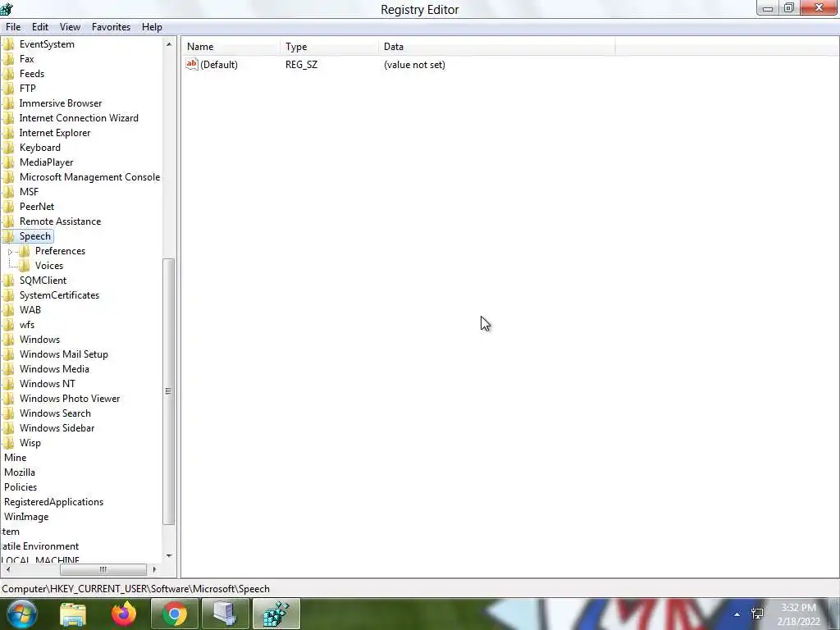Screen dimensions: 840x630
Task: Select the Policies registry key
Action: pos(21,487)
